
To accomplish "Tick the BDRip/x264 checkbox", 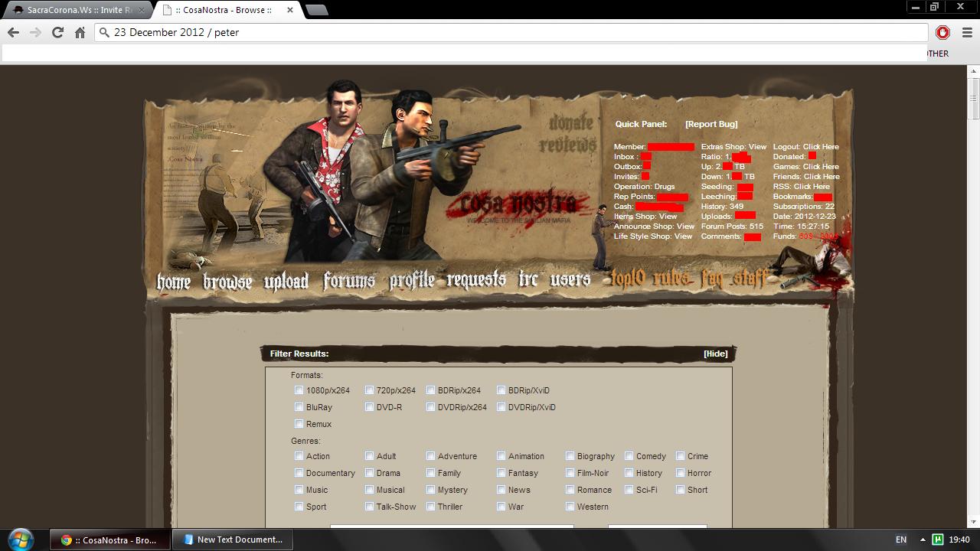I will pos(430,390).
